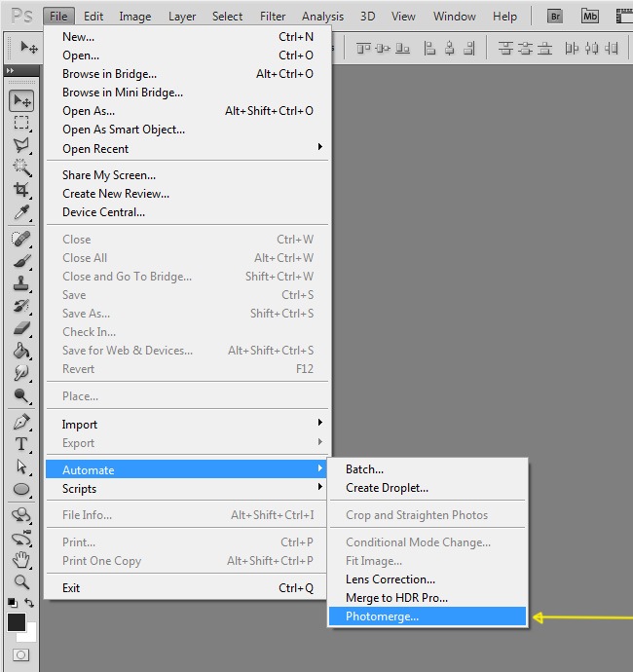Open the File menu
633x672 pixels.
point(58,17)
